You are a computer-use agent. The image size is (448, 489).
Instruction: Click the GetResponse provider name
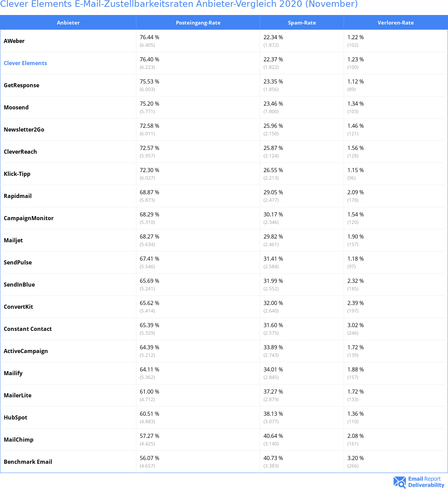click(x=21, y=85)
